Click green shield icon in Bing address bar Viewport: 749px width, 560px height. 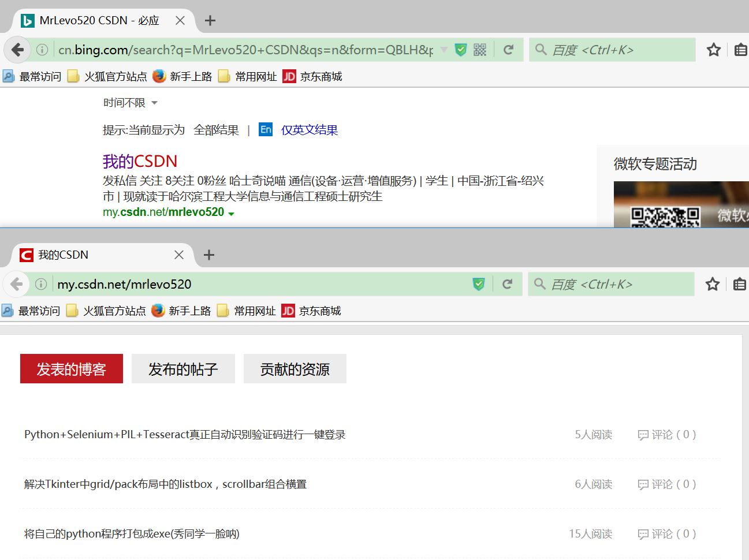click(x=461, y=50)
